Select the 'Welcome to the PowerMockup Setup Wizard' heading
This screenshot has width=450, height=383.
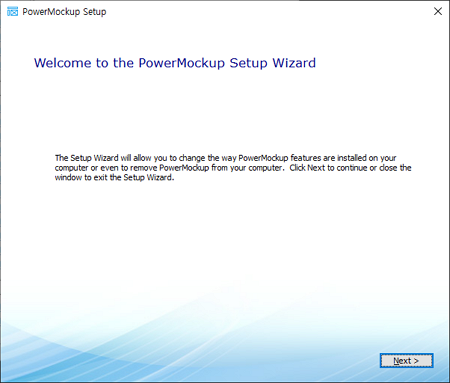coord(175,63)
